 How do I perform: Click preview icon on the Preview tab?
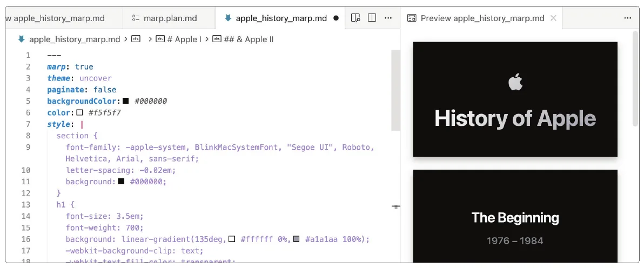[412, 18]
